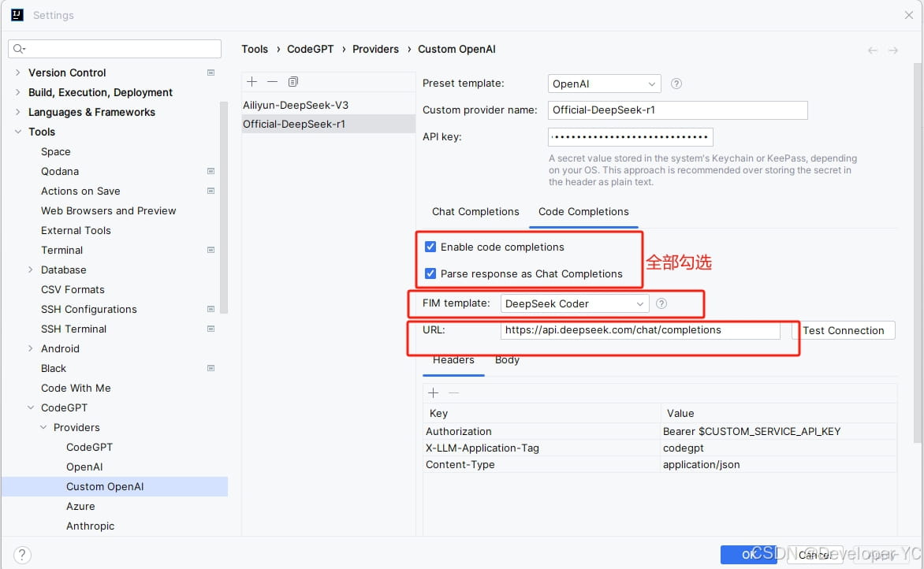Click CodeGPT in the breadcrumb
Viewport: 924px width, 569px height.
[311, 50]
